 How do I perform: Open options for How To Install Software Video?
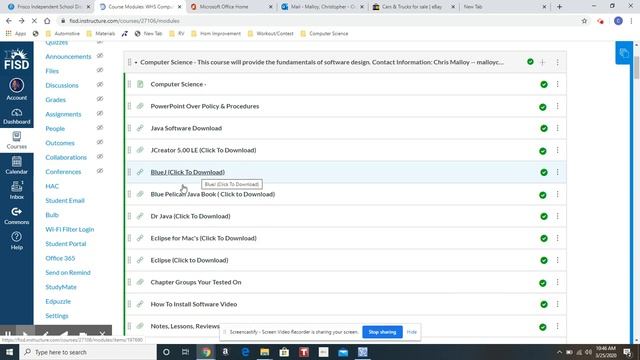click(x=558, y=304)
